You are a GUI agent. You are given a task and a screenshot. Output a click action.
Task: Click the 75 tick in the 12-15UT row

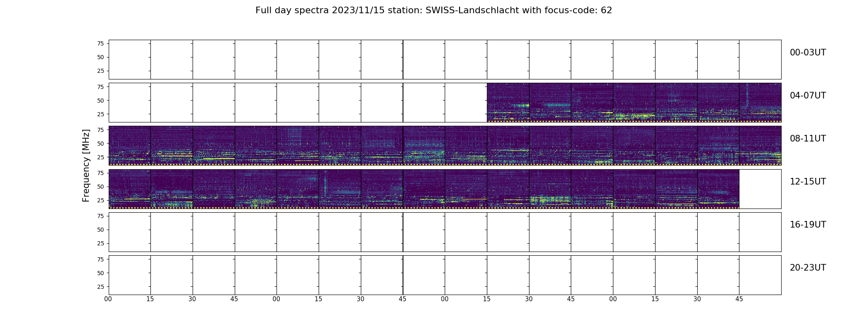(x=100, y=173)
